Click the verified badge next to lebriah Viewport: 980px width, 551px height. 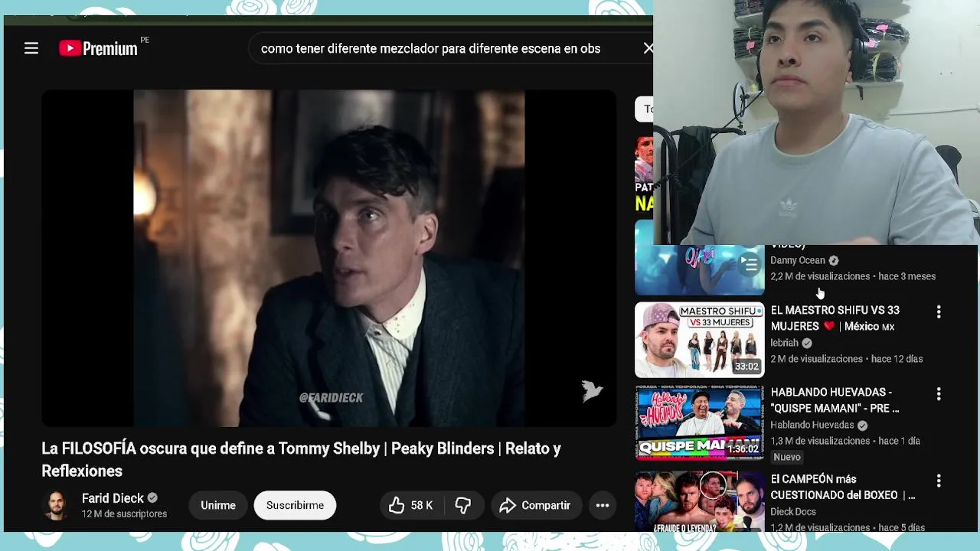tap(807, 343)
